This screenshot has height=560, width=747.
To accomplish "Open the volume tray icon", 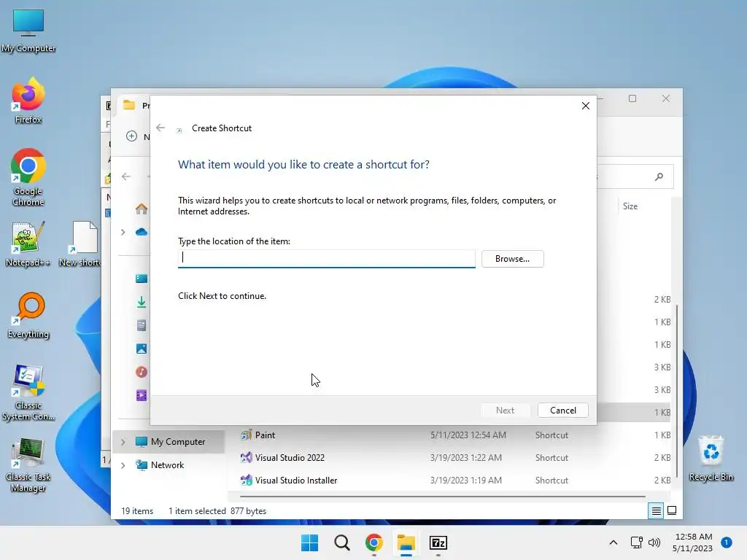I will pyautogui.click(x=654, y=542).
